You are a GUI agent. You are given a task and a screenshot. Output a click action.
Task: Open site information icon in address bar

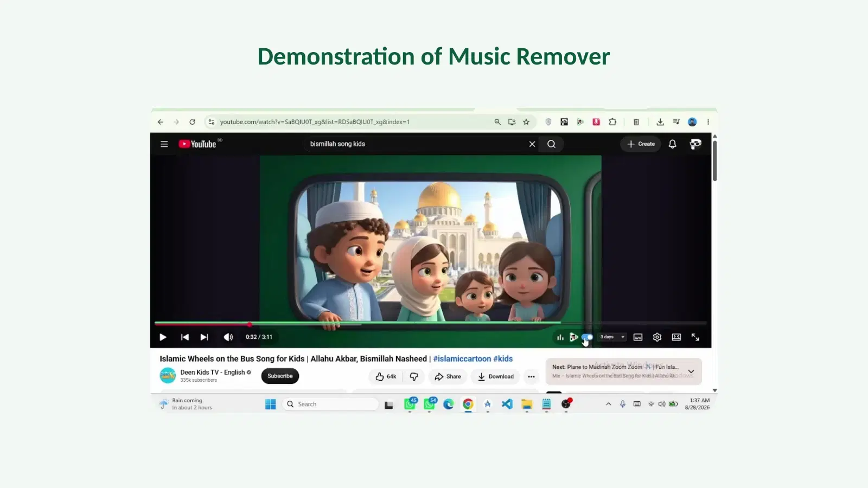coord(212,122)
